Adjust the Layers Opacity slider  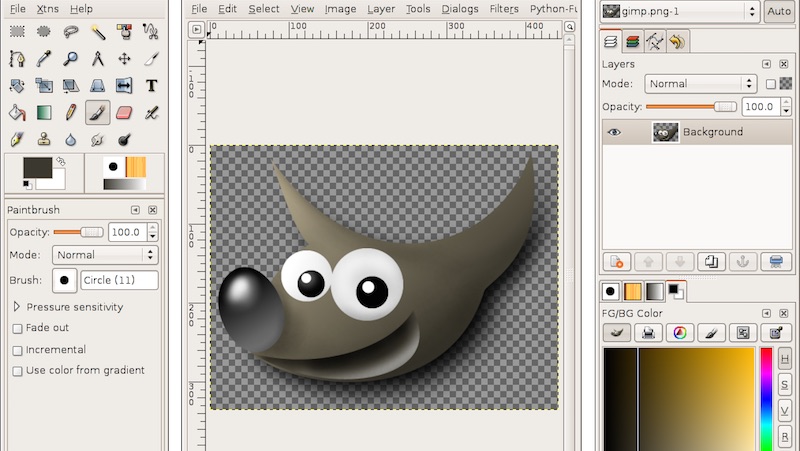pyautogui.click(x=691, y=107)
